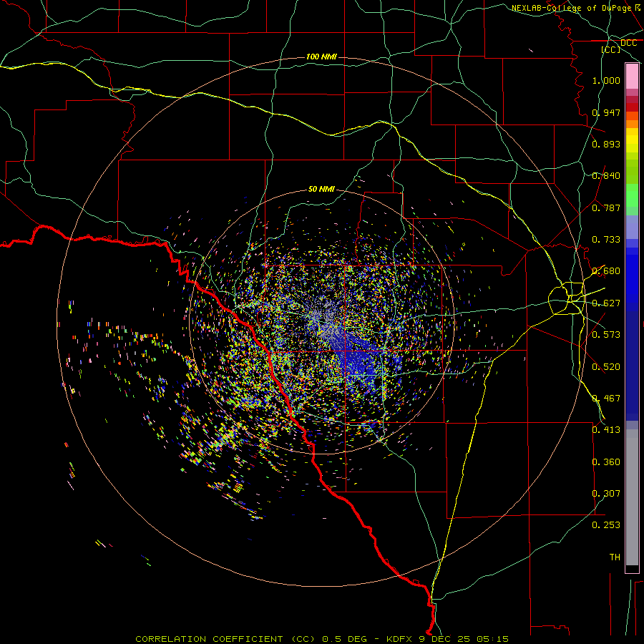This screenshot has width=644, height=644.
Task: Click the KDFX station identifier in caption
Action: tap(399, 639)
